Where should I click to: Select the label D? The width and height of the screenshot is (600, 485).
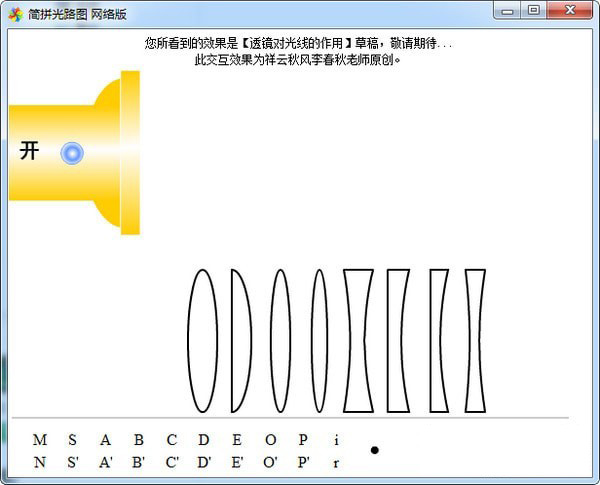tap(204, 440)
